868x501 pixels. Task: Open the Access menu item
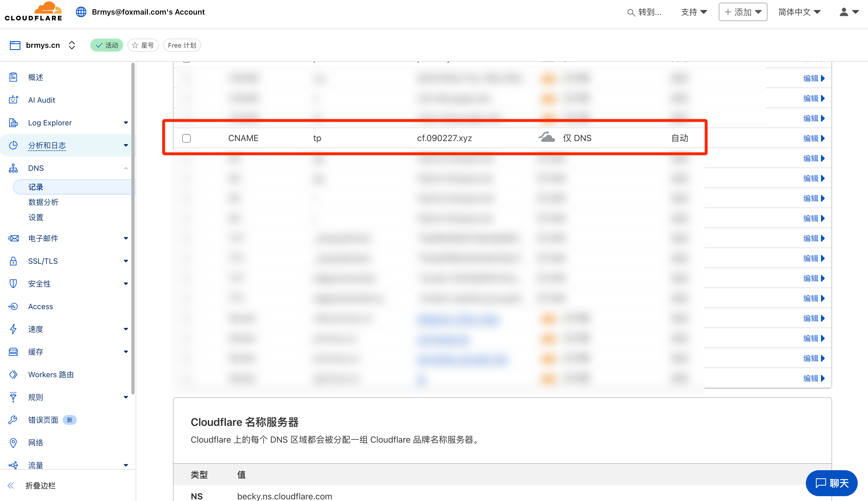tap(41, 306)
